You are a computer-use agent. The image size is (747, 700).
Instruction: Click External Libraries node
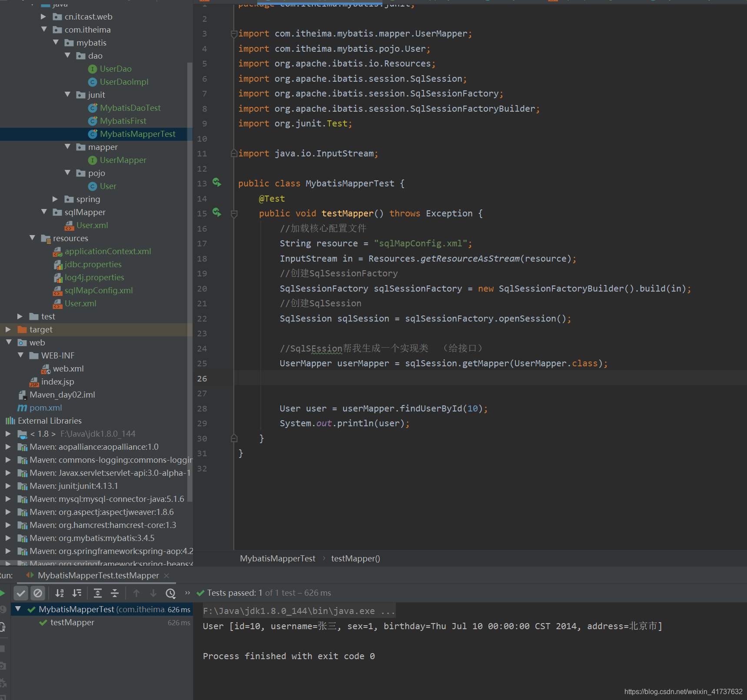[49, 421]
